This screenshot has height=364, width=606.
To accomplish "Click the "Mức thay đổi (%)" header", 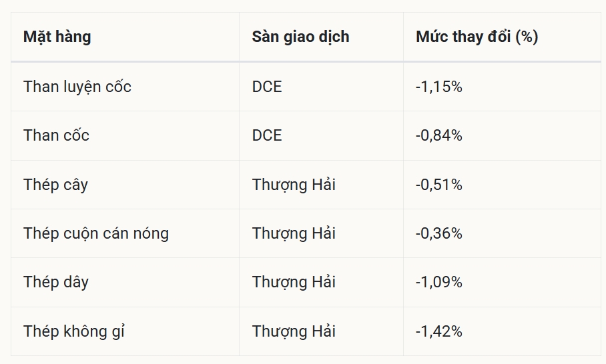I will click(477, 37).
